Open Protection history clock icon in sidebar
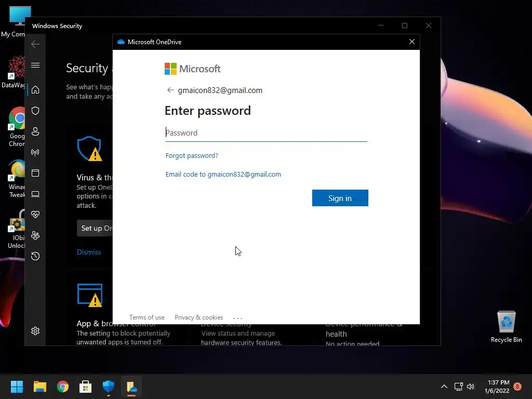 pyautogui.click(x=35, y=256)
